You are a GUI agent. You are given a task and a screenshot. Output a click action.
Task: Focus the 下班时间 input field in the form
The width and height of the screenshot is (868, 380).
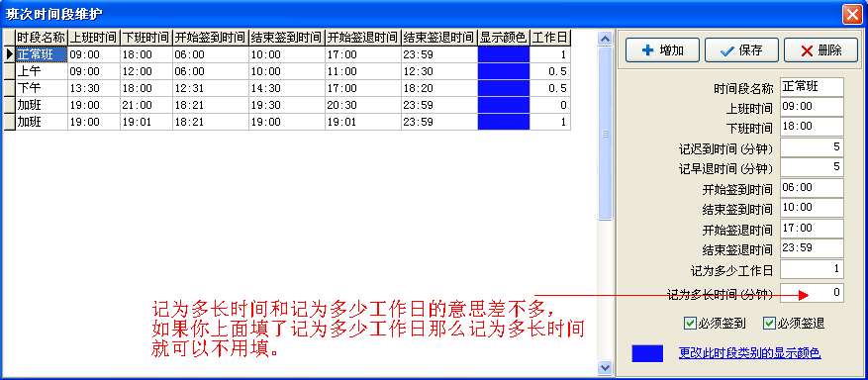812,127
